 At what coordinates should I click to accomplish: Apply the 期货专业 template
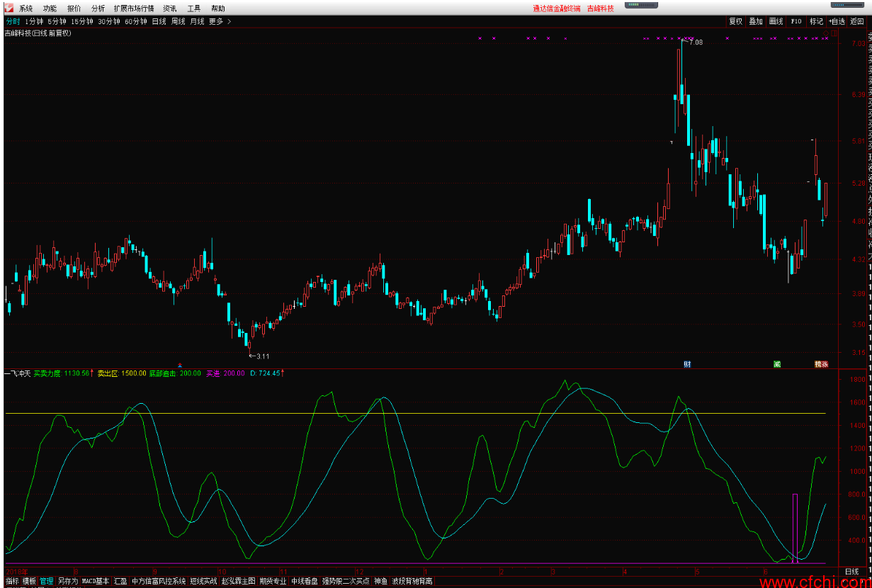click(273, 581)
